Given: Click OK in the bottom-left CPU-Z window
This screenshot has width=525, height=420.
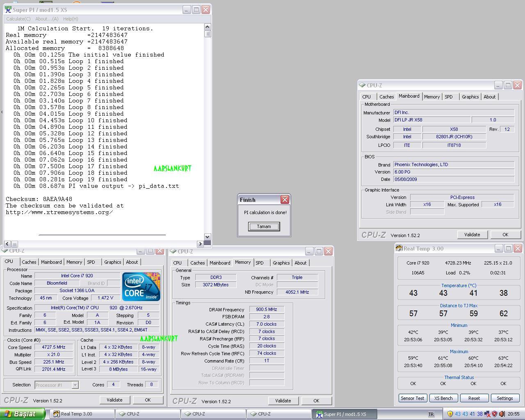Looking at the screenshot, I should pyautogui.click(x=148, y=400).
